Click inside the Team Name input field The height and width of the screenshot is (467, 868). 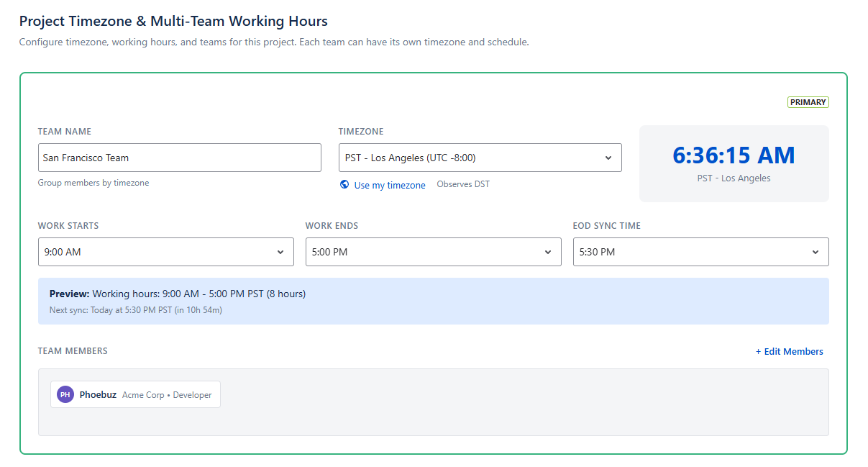click(x=179, y=157)
